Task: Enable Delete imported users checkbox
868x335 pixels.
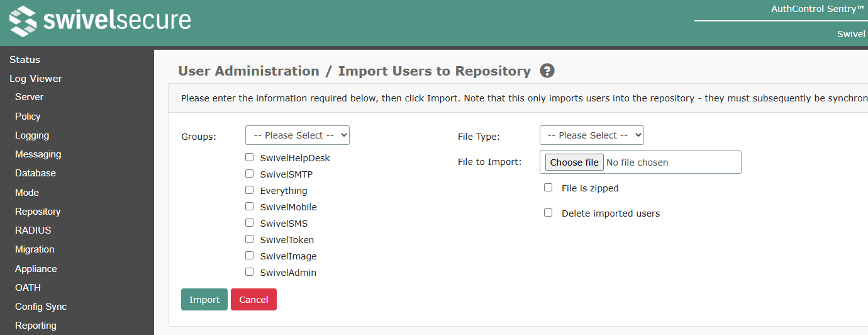Action: click(x=548, y=213)
